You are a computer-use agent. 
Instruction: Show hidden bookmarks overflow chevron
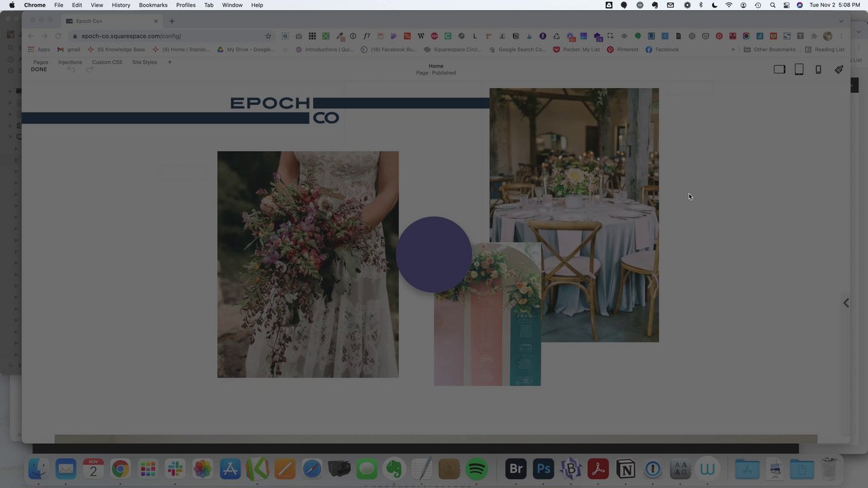tap(732, 49)
